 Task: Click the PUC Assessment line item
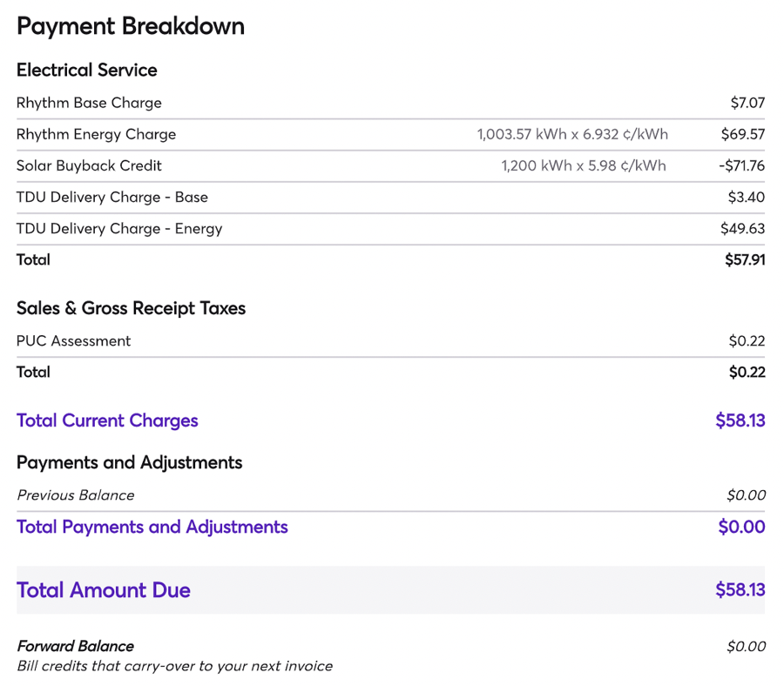pos(73,340)
